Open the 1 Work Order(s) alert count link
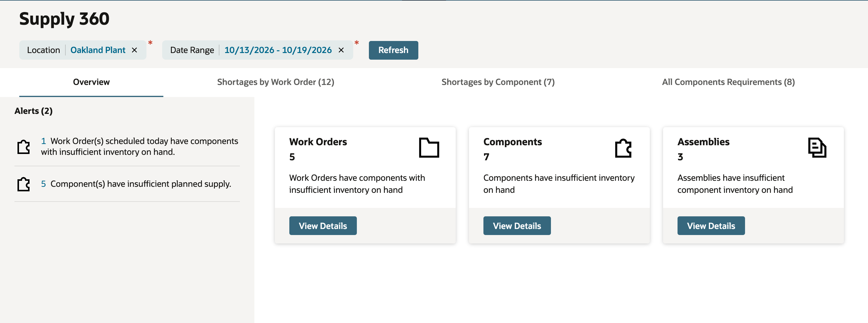 (43, 141)
